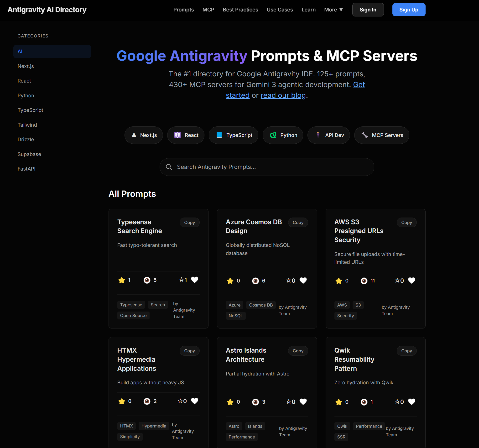This screenshot has width=479, height=448.
Task: Follow the "read our blog" link
Action: tap(283, 95)
